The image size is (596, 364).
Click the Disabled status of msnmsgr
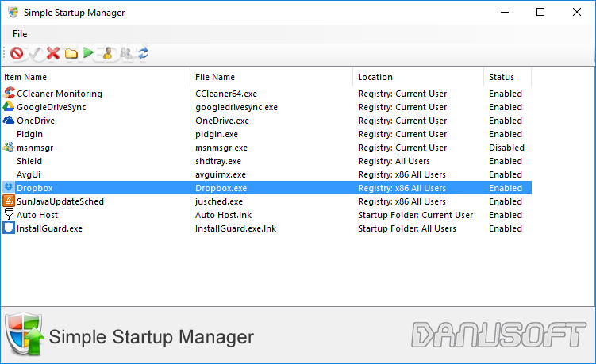point(506,148)
